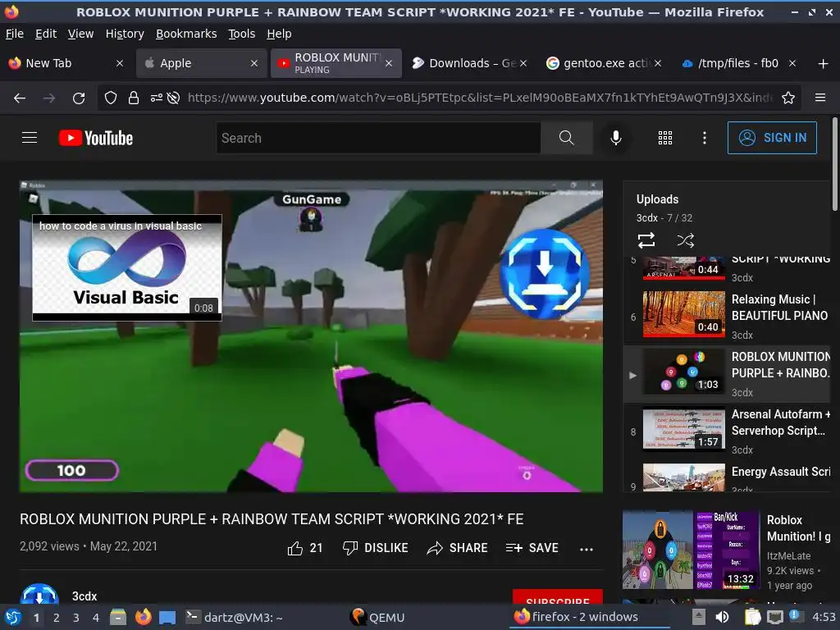The width and height of the screenshot is (840, 630).
Task: Select ROBLOX MUNITION PURPLE playlist entry
Action: (728, 373)
